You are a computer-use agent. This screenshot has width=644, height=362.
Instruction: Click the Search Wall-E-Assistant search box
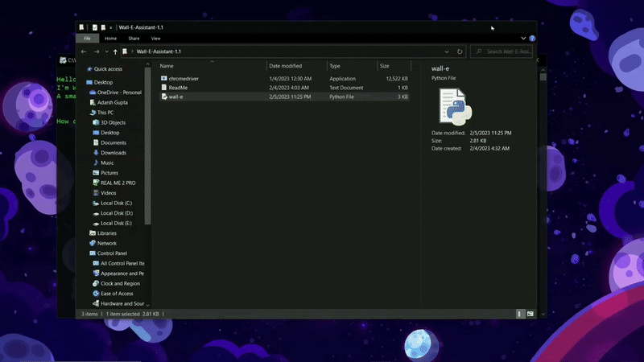pos(507,51)
